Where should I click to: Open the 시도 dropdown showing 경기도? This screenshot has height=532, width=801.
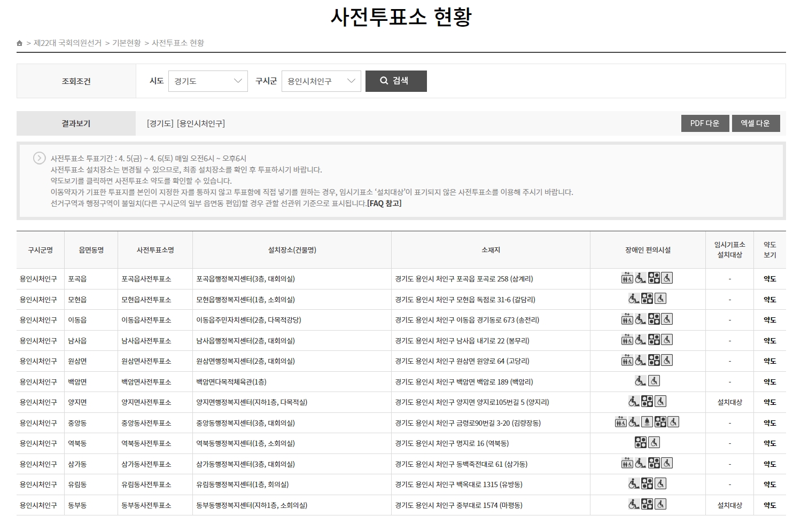tap(208, 81)
